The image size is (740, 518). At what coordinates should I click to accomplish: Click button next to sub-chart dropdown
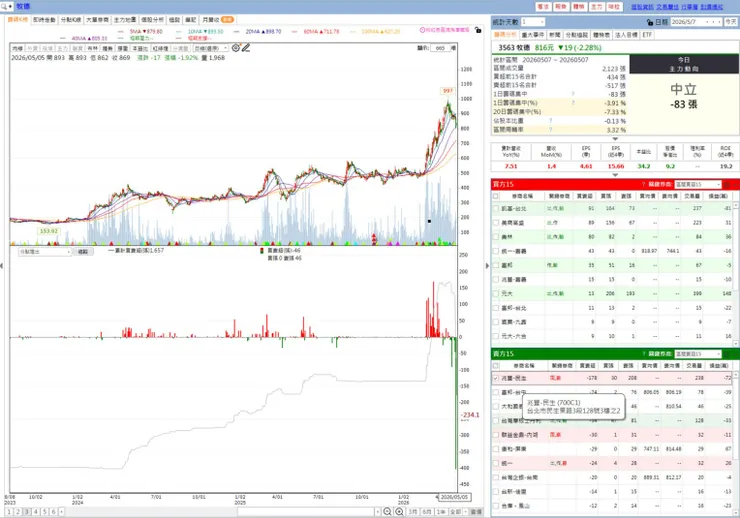(x=83, y=252)
